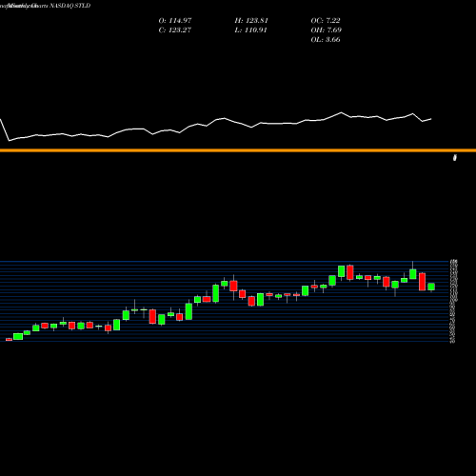
Task: Click the low price value L: 110.91
Action: coord(250,30)
